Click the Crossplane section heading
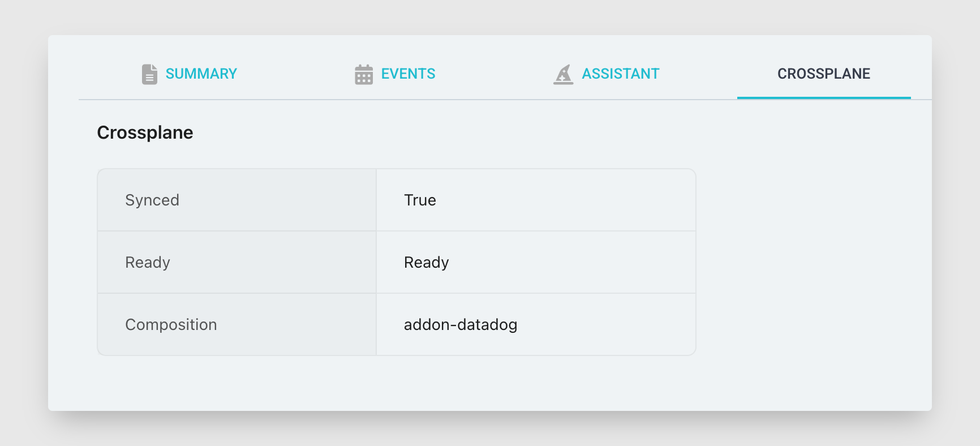980x446 pixels. 145,132
